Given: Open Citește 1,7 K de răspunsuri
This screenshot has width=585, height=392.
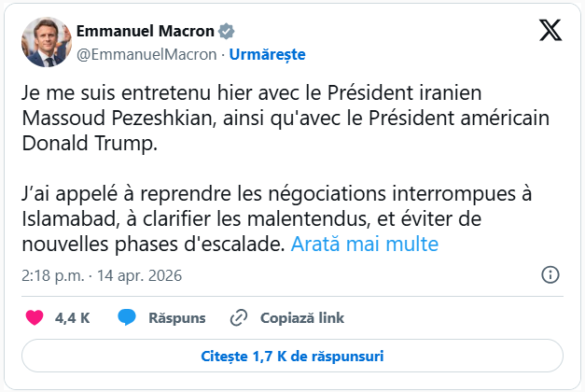Looking at the screenshot, I should [x=292, y=356].
